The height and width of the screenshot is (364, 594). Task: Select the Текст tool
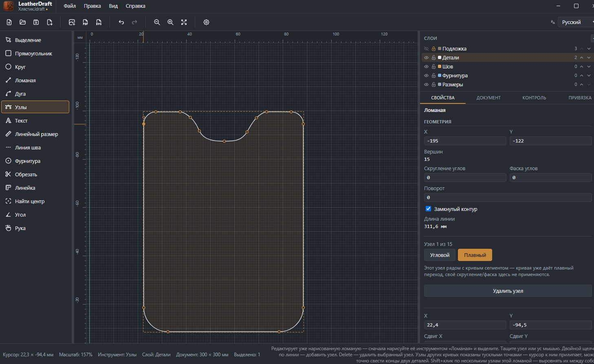pos(35,121)
